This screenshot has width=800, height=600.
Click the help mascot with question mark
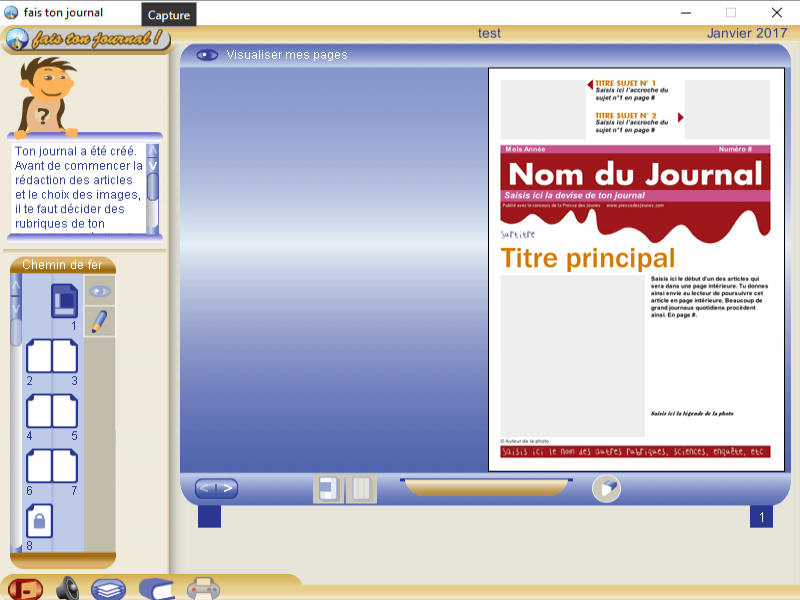45,95
